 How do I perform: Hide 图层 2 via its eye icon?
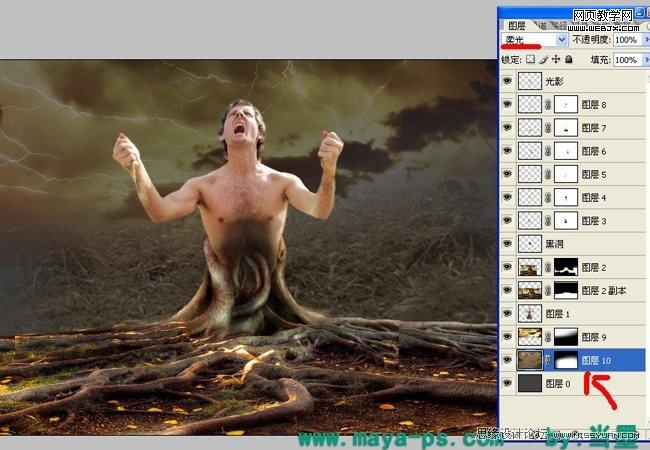click(x=507, y=267)
